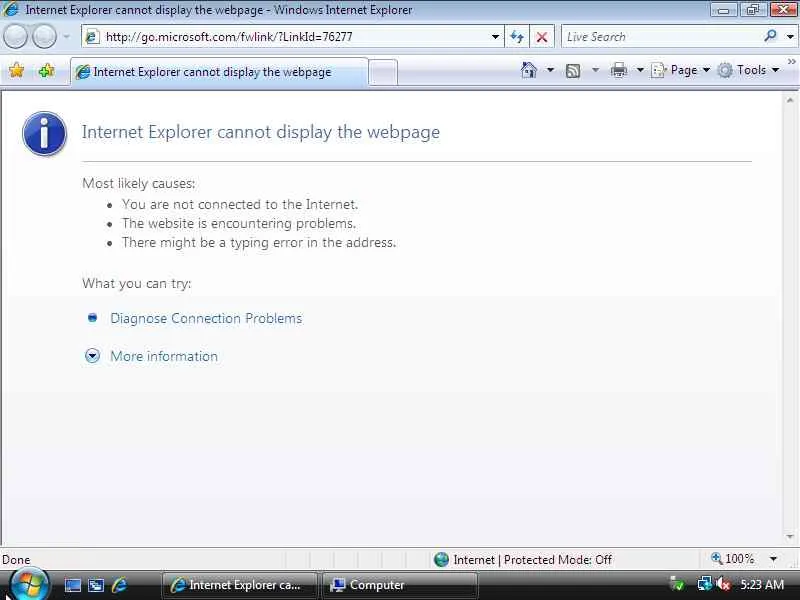Image resolution: width=800 pixels, height=600 pixels.
Task: Click the 'Done' status text
Action: tap(16, 560)
